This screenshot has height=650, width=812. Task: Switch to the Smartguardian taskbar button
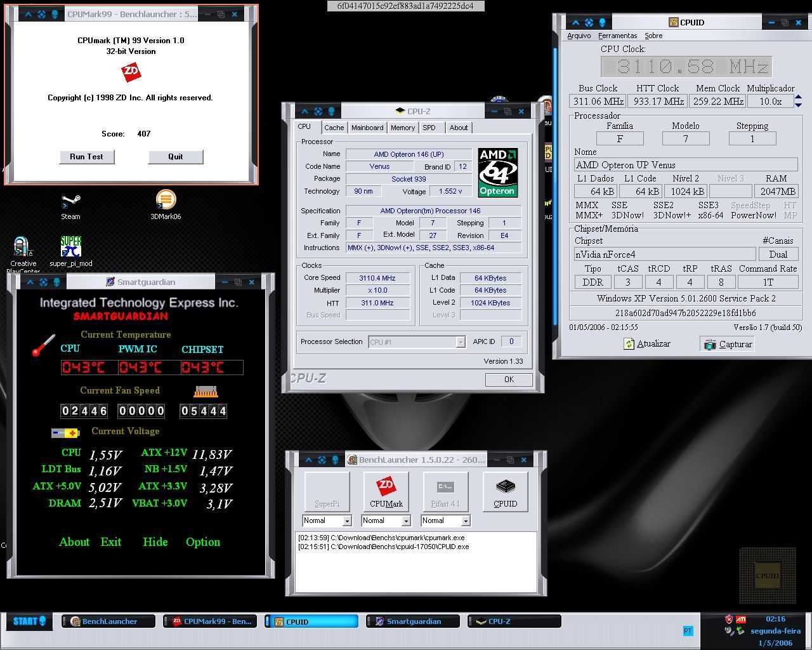413,621
